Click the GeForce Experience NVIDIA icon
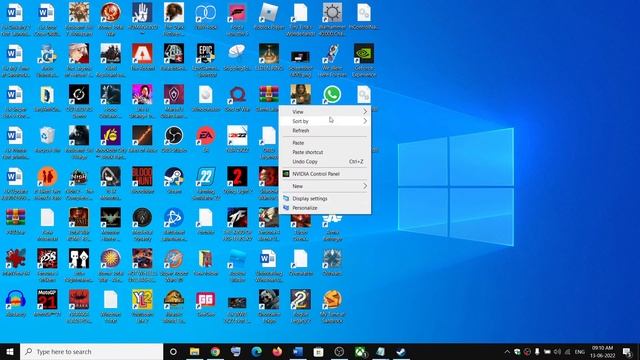This screenshot has height=360, width=640. pos(364,53)
